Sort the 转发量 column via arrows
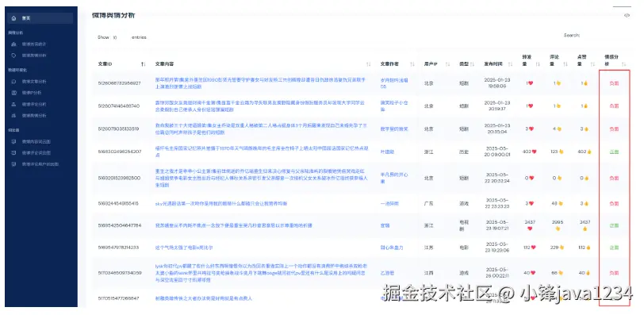This screenshot has height=315, width=644. (x=538, y=64)
